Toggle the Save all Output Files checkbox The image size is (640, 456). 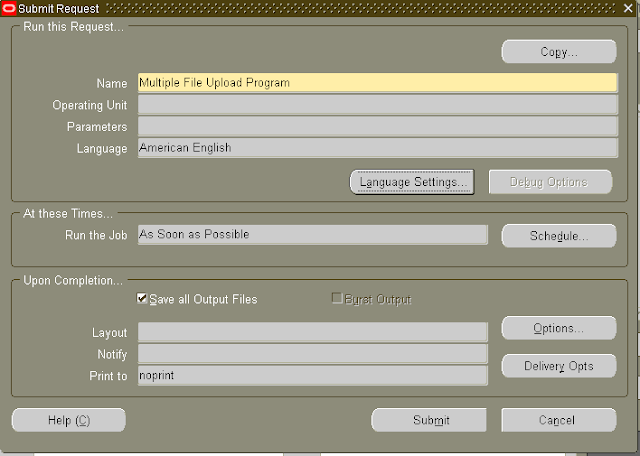coord(142,298)
